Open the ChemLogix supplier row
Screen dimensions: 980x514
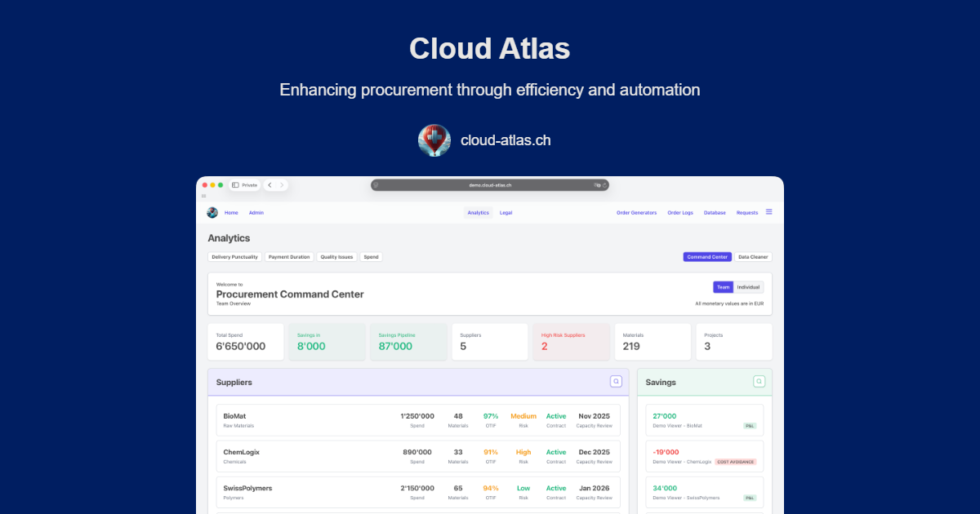[x=418, y=456]
